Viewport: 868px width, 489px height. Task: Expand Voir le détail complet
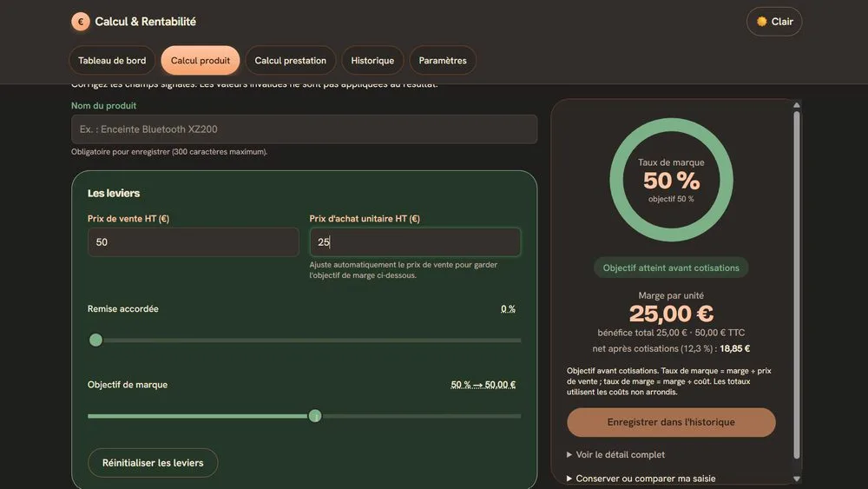click(x=615, y=454)
